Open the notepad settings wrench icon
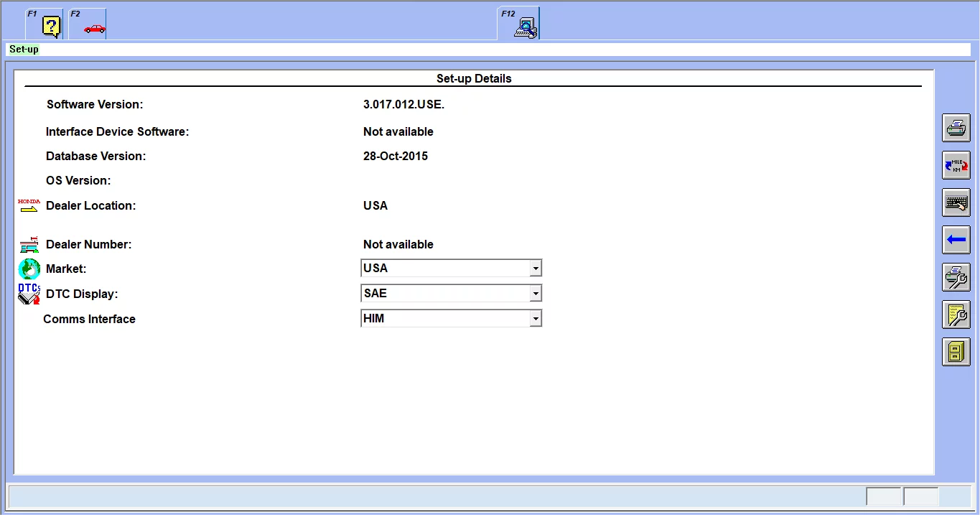980x517 pixels. pos(956,315)
